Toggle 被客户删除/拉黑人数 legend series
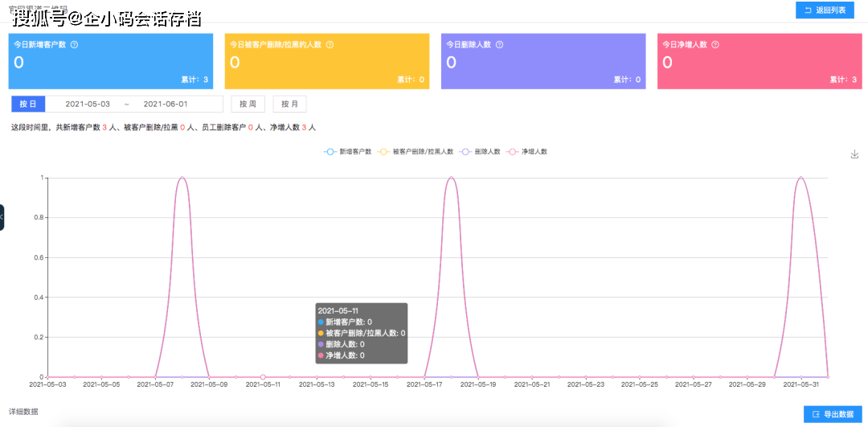The image size is (868, 427). 416,151
